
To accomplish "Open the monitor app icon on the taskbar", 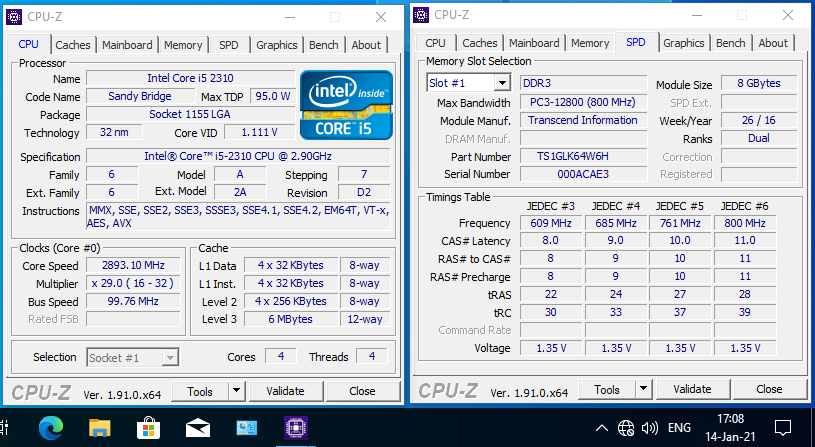I will 246,428.
